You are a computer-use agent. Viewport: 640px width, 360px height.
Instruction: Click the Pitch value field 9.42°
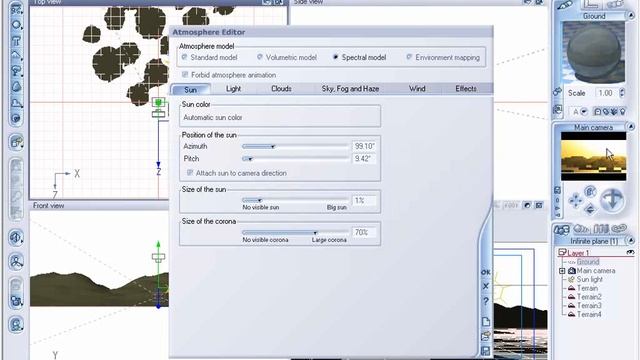[364, 158]
